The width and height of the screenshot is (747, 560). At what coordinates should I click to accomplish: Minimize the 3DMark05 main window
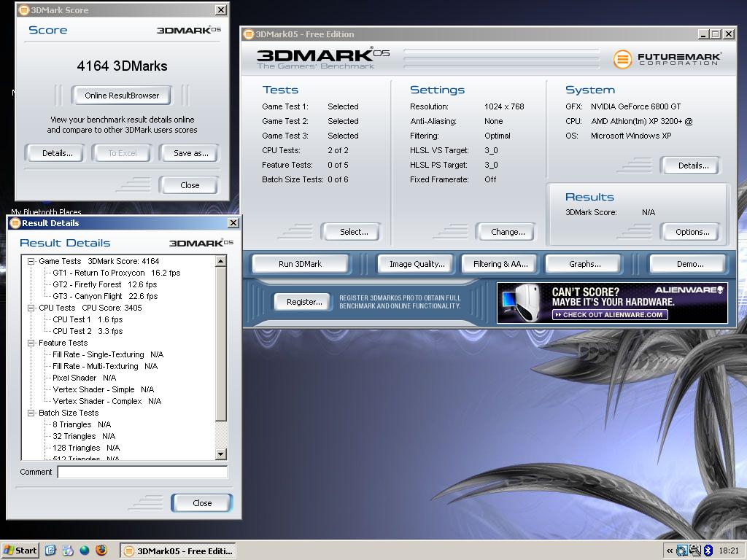[703, 34]
